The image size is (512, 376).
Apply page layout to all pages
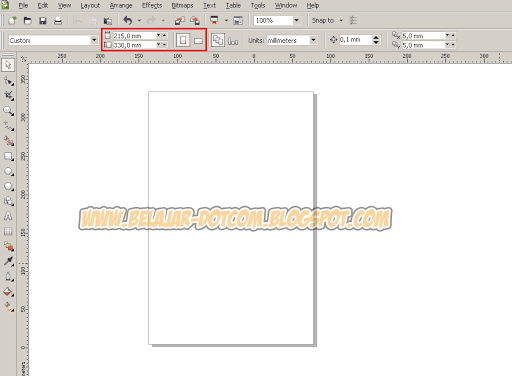(x=218, y=40)
